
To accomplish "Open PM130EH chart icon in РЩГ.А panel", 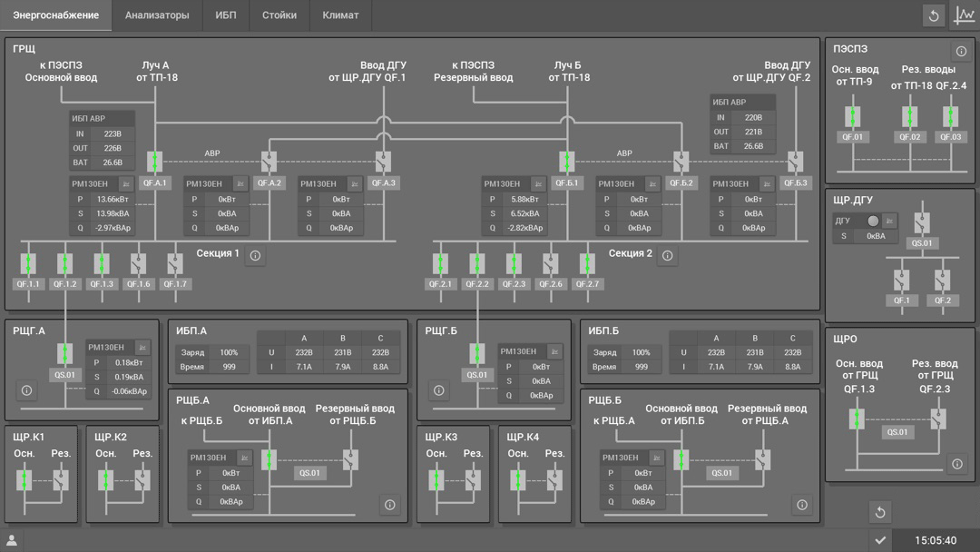I will [x=142, y=347].
